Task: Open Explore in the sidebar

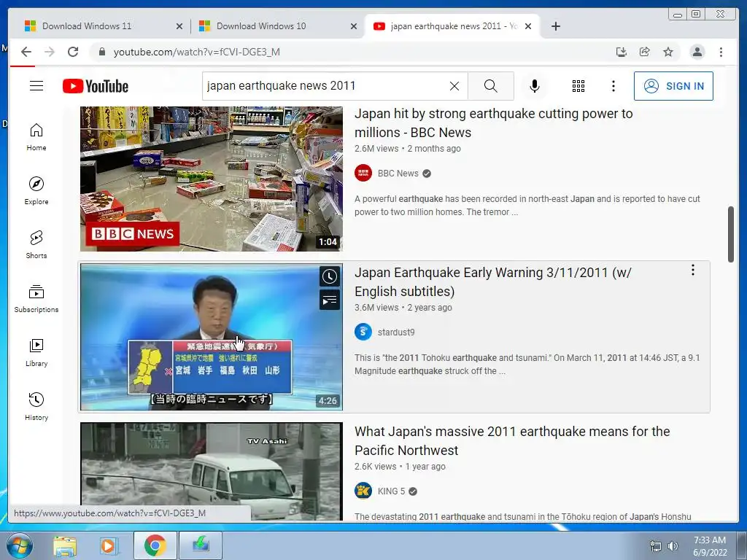Action: pyautogui.click(x=36, y=191)
